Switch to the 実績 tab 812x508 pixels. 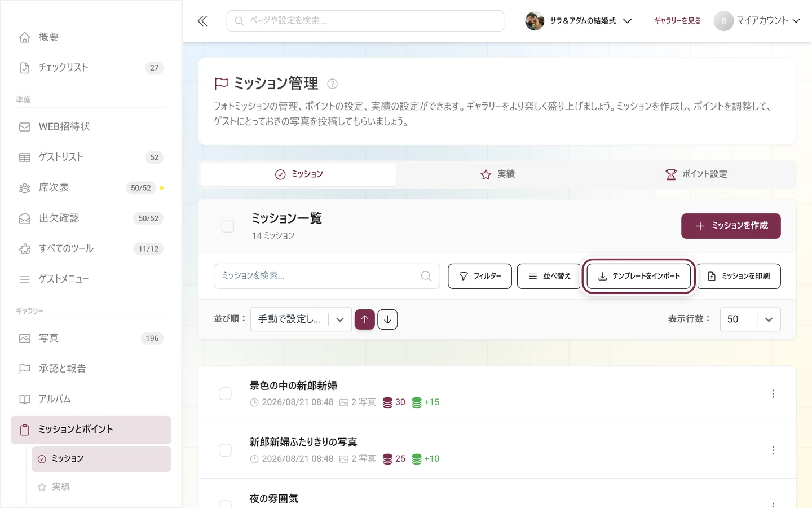coord(497,174)
